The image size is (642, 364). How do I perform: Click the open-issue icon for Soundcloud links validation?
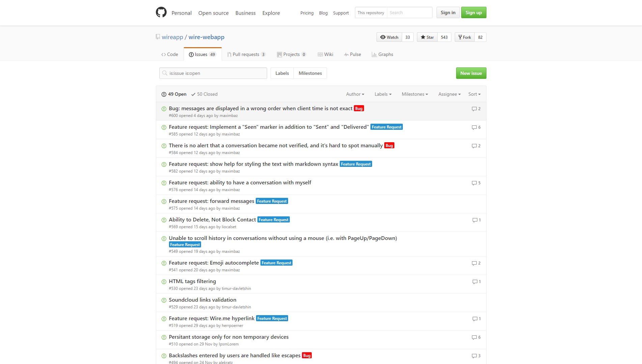[164, 300]
